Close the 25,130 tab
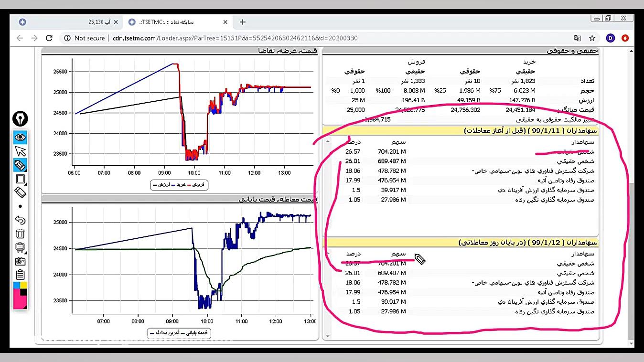 (116, 22)
